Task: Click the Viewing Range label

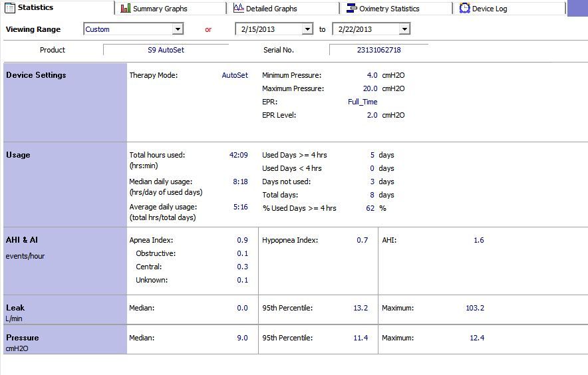Action: click(x=33, y=29)
